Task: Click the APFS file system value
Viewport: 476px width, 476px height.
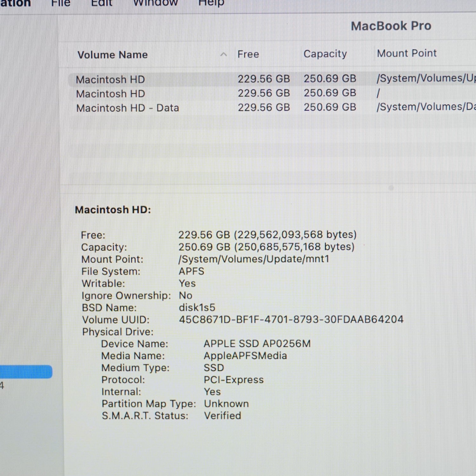Action: coord(192,271)
